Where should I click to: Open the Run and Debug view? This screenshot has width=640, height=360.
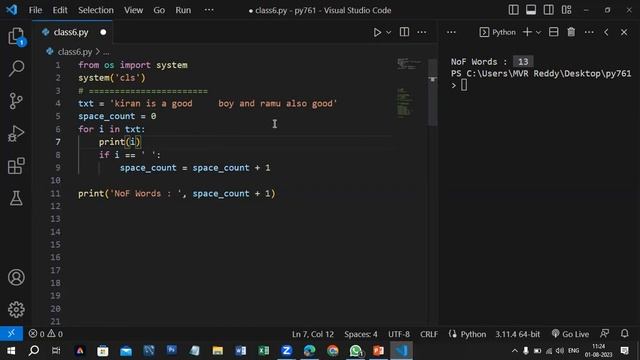pyautogui.click(x=16, y=133)
